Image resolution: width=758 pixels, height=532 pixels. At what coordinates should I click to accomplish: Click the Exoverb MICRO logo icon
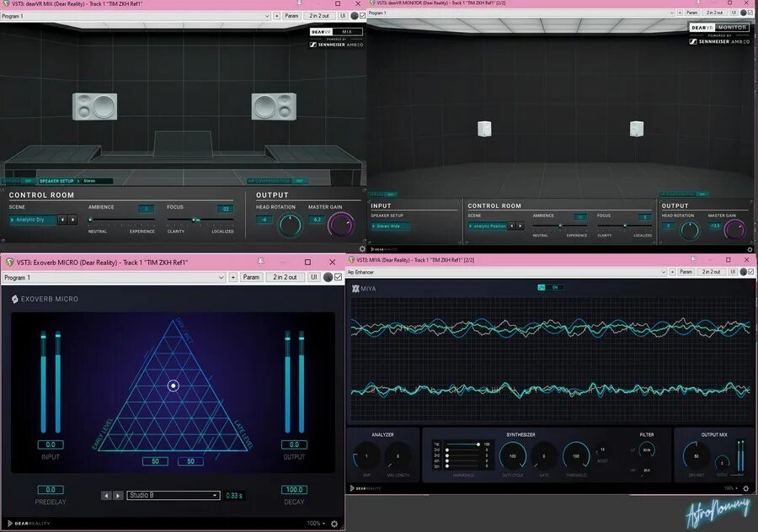point(14,299)
